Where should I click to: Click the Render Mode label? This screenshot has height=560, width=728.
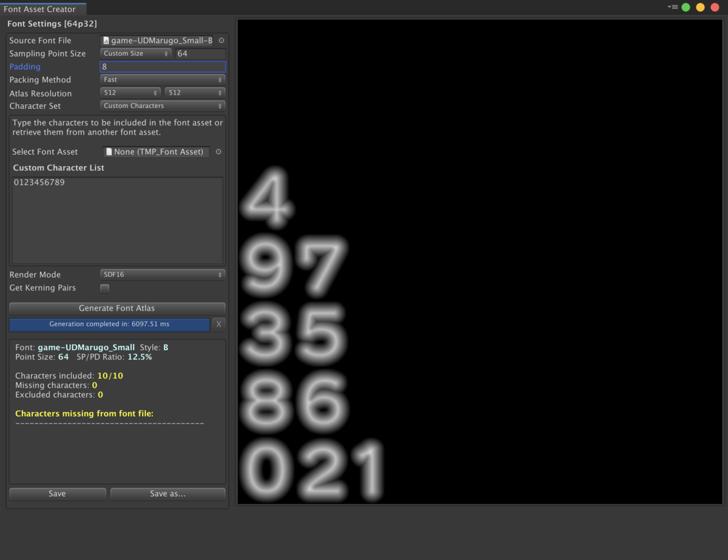[35, 274]
